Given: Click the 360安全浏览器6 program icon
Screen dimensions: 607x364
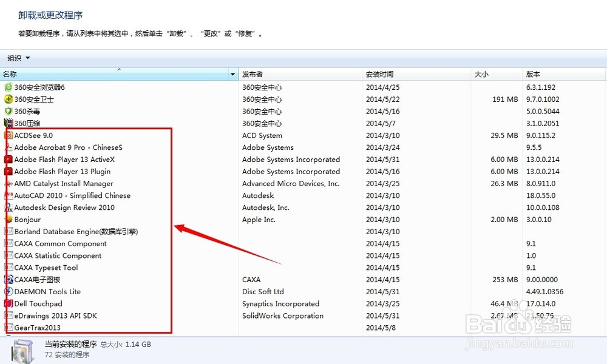Looking at the screenshot, I should coord(7,87).
